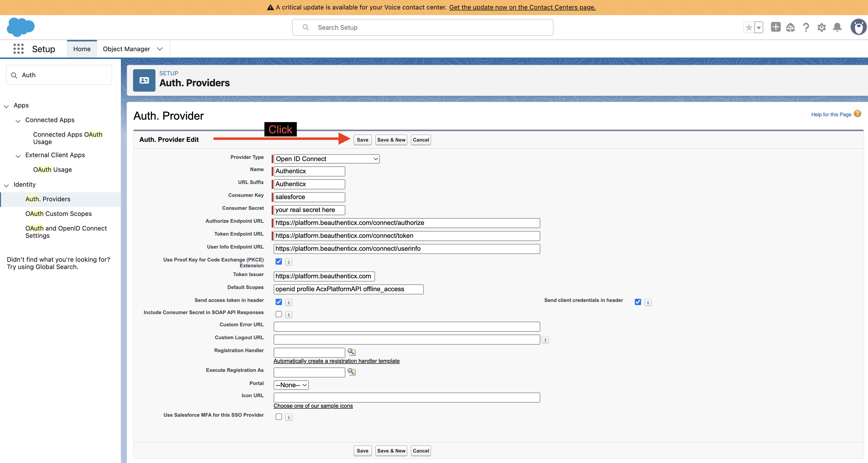Click the top Cancel button
This screenshot has width=868, height=463.
[x=421, y=140]
